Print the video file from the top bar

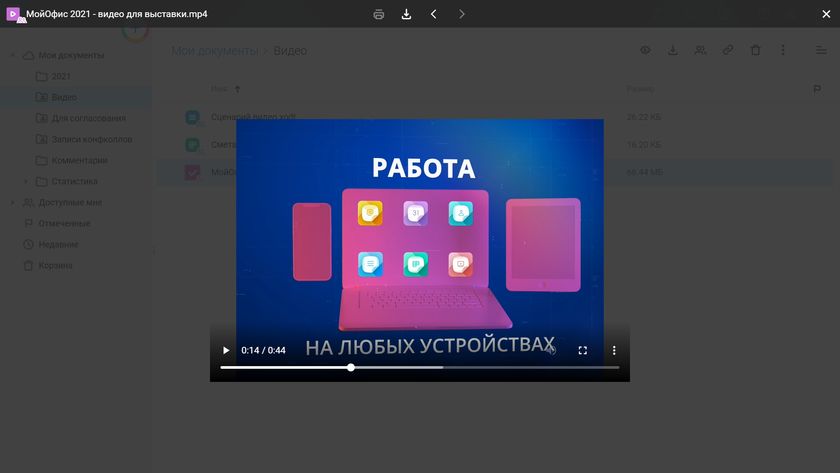(379, 14)
